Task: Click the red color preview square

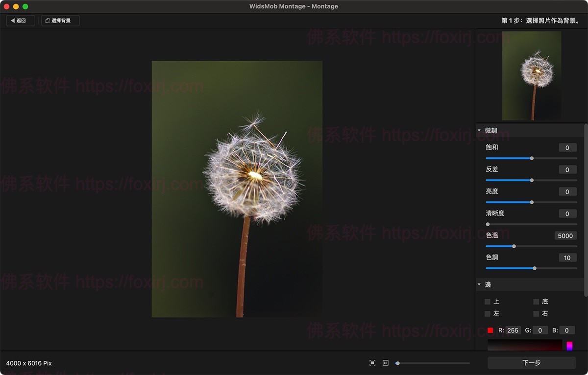Action: tap(490, 330)
